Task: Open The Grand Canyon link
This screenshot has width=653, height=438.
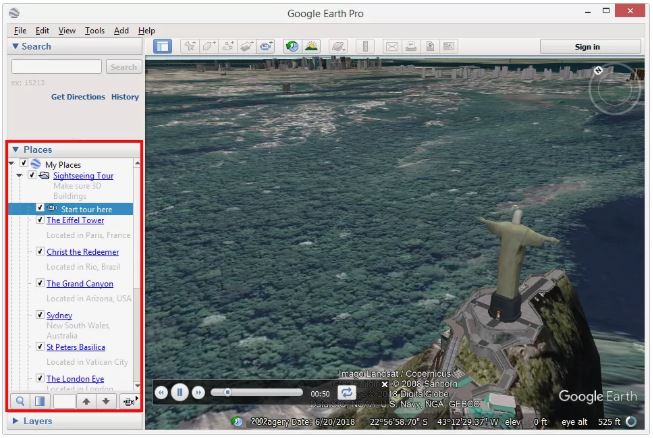Action: click(80, 283)
